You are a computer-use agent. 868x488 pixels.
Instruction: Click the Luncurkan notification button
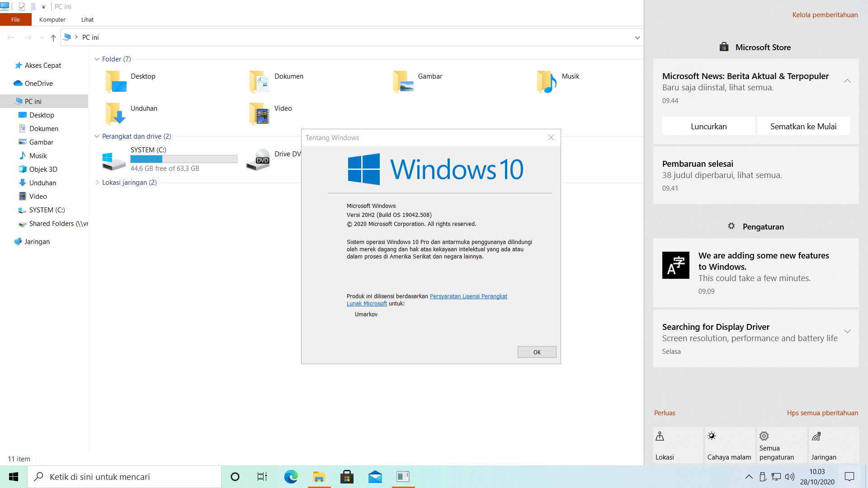708,127
